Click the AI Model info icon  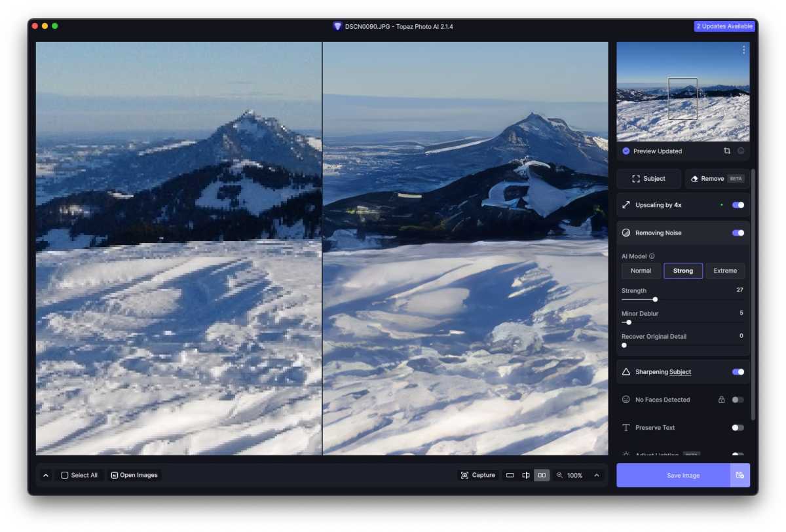tap(652, 256)
